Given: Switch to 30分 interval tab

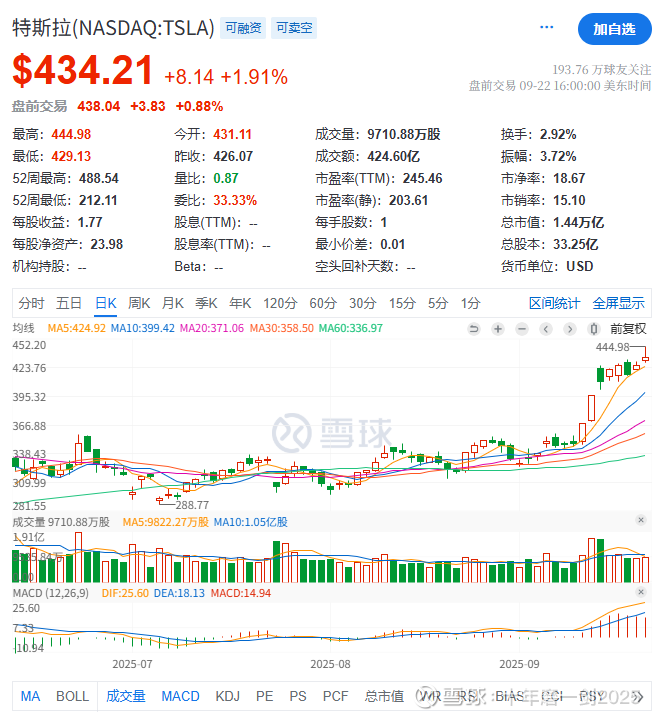Looking at the screenshot, I should coord(363,303).
